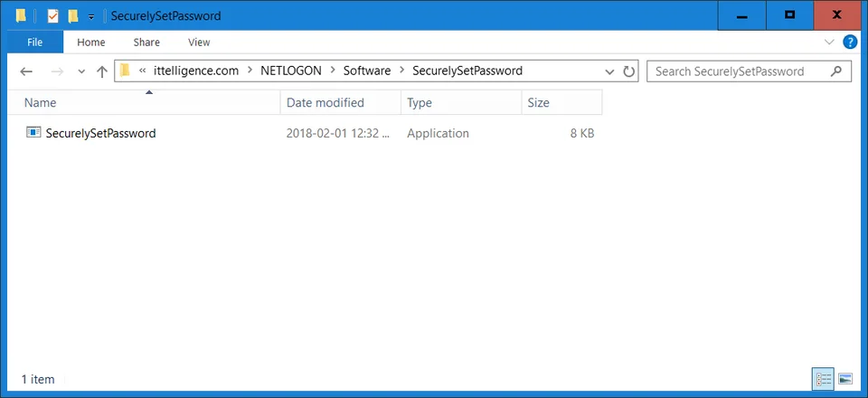Image resolution: width=868 pixels, height=398 pixels.
Task: Click the Application type cell
Action: 438,133
